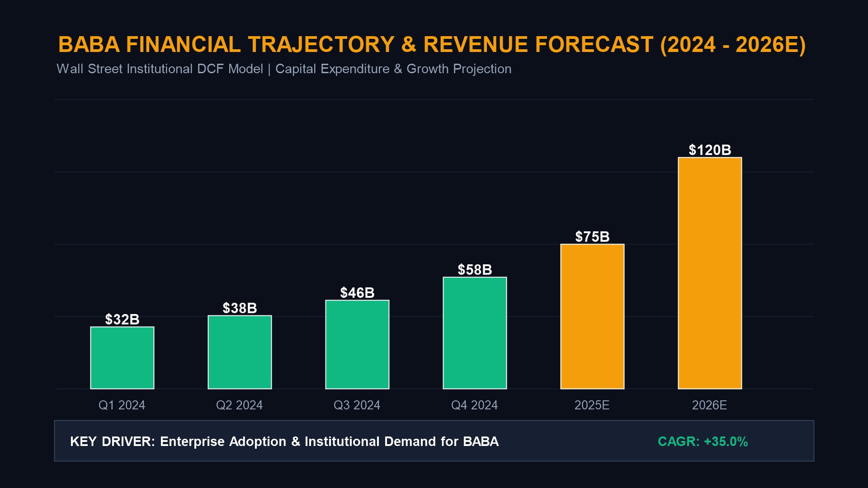Select the Q4 2024 green bar
Viewport: 868px width, 488px height.
[x=475, y=333]
